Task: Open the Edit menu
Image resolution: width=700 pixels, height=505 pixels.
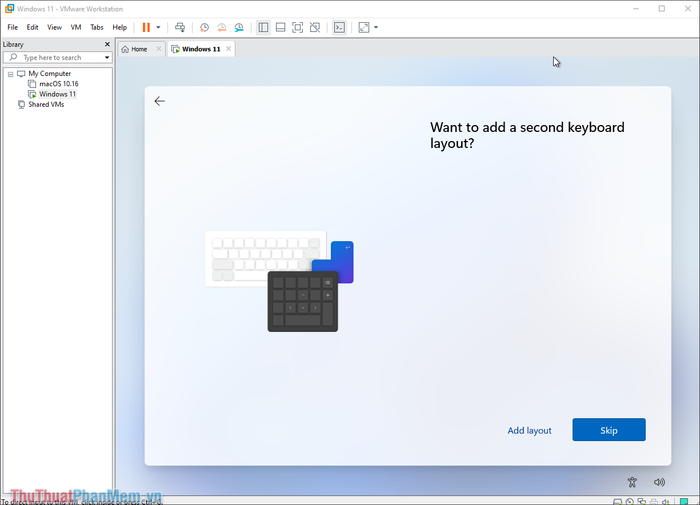Action: (32, 27)
